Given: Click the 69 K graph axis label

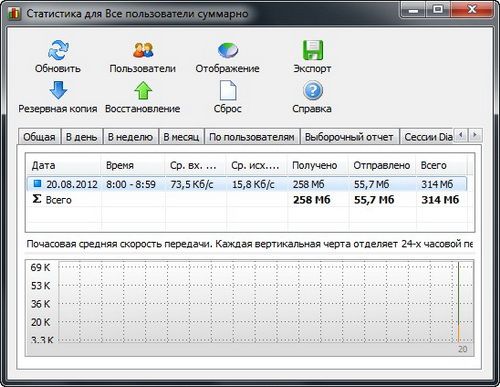Looking at the screenshot, I should 40,267.
